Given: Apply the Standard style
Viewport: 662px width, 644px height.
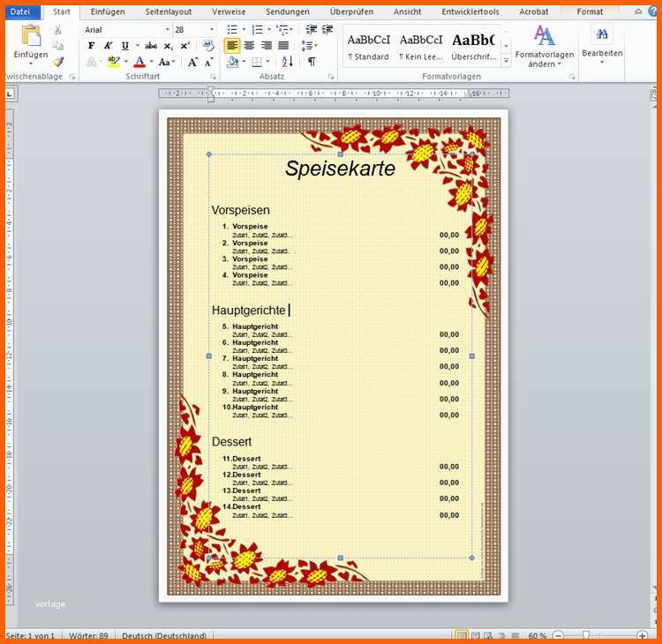Looking at the screenshot, I should [x=368, y=46].
